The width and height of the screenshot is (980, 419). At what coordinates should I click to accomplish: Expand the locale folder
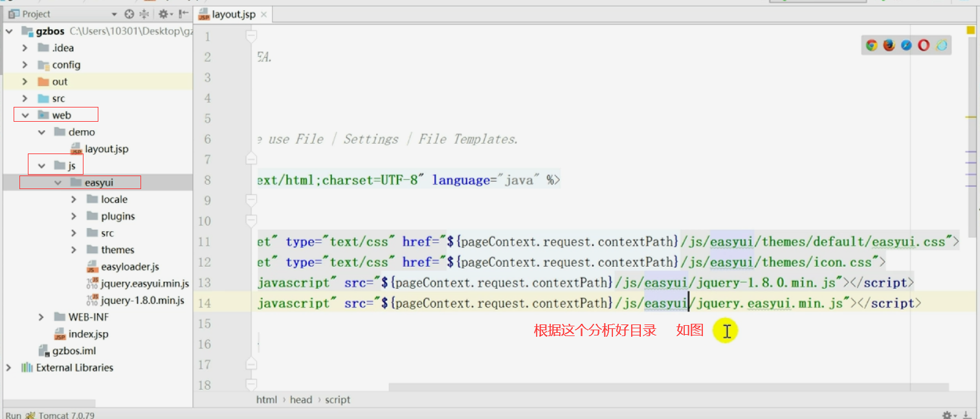74,199
